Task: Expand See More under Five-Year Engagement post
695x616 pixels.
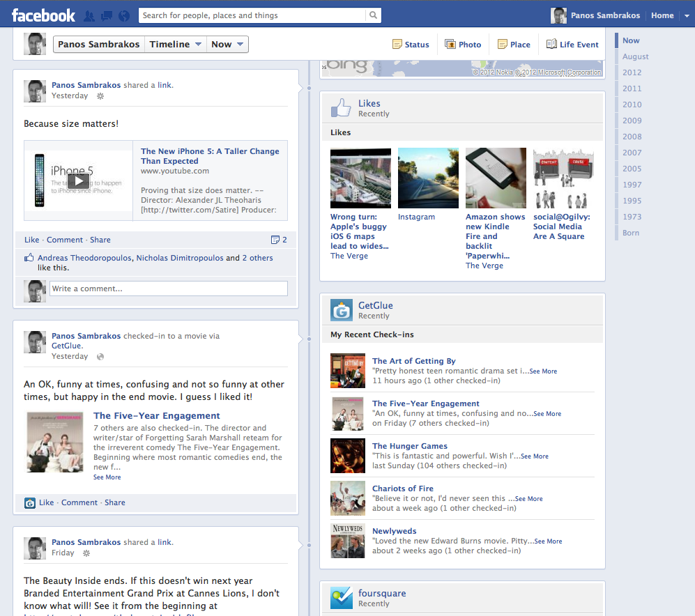Action: pos(107,477)
